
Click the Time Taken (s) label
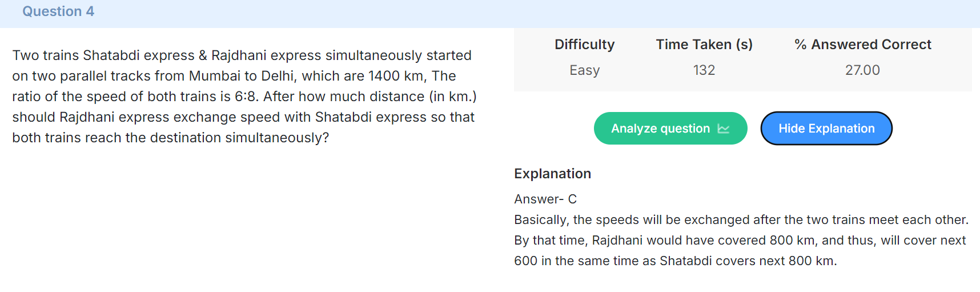point(704,45)
